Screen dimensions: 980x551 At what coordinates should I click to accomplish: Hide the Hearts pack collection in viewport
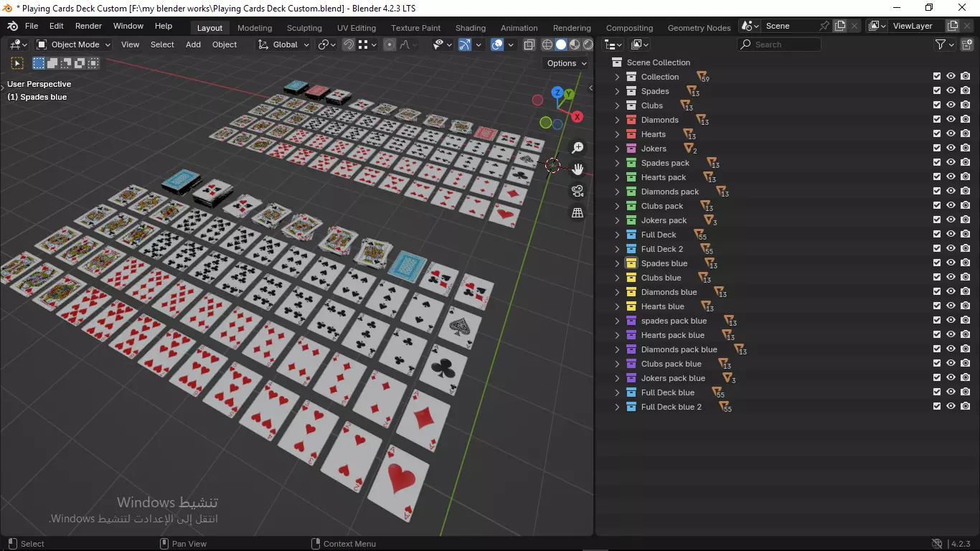(951, 177)
